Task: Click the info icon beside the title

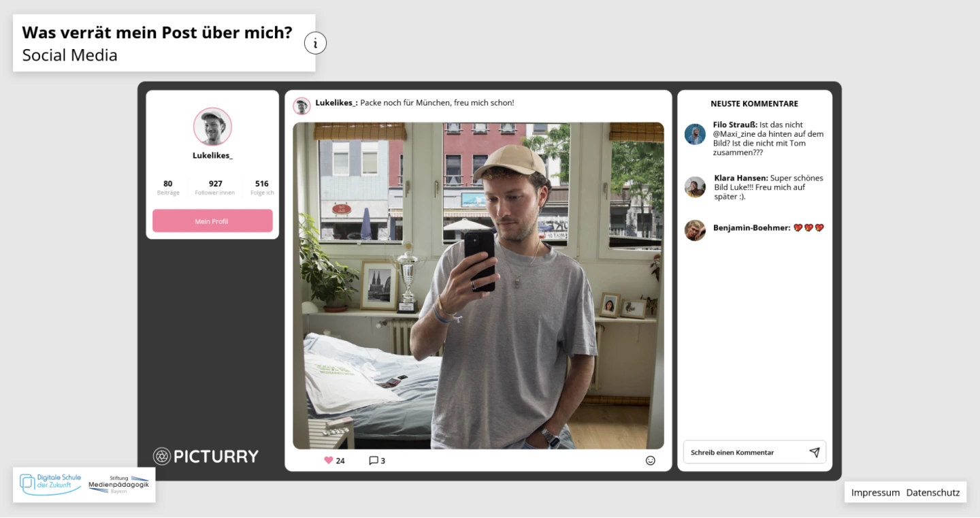Action: pyautogui.click(x=315, y=44)
